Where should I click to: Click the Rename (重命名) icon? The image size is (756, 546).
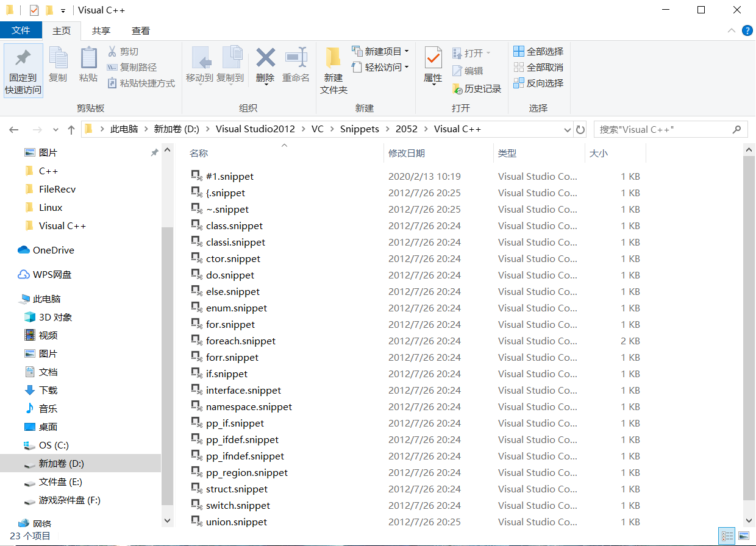(296, 58)
